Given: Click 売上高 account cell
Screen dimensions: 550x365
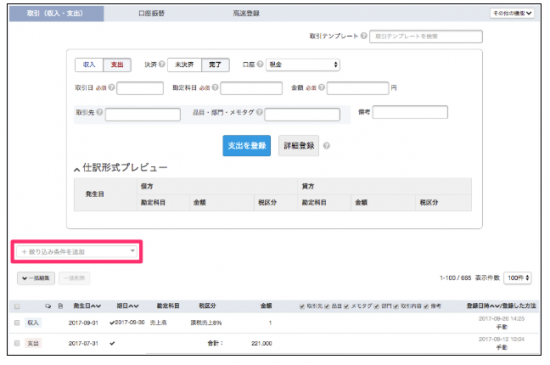Looking at the screenshot, I should [x=158, y=323].
